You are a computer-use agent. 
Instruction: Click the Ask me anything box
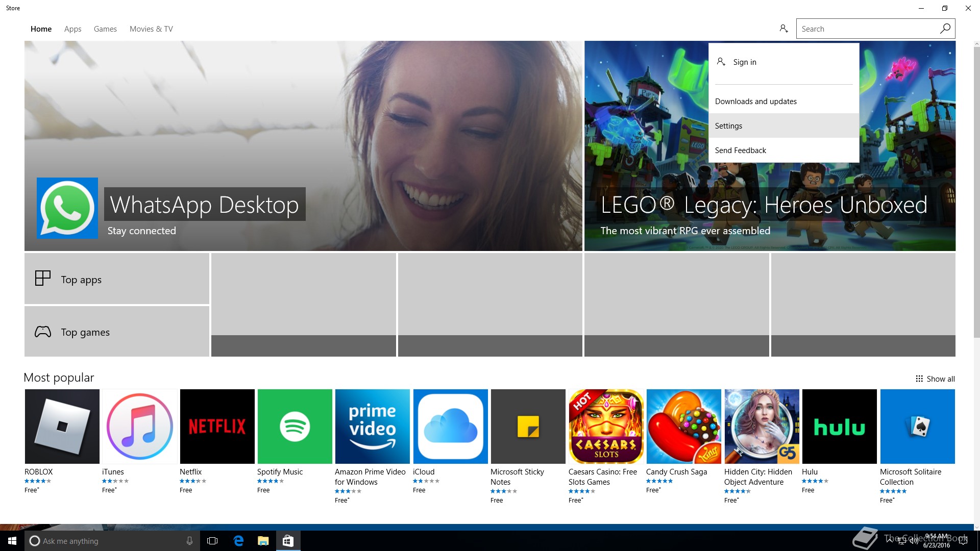point(112,541)
